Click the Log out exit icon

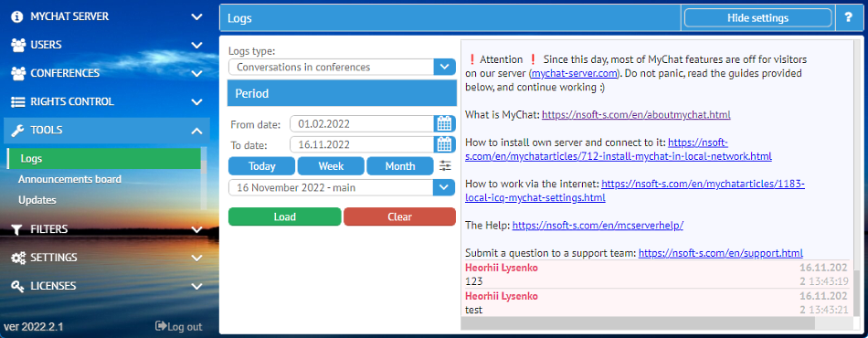(161, 326)
